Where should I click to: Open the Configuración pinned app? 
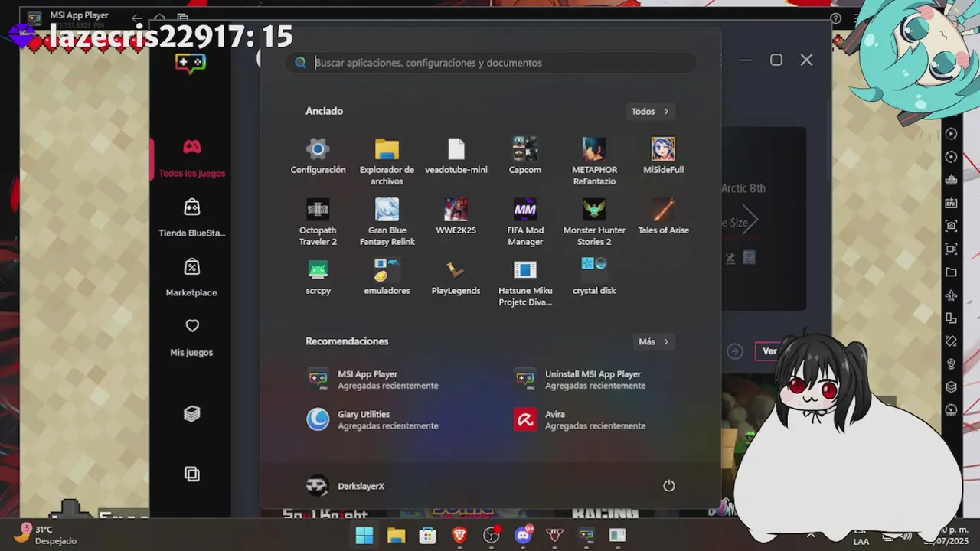tap(318, 156)
